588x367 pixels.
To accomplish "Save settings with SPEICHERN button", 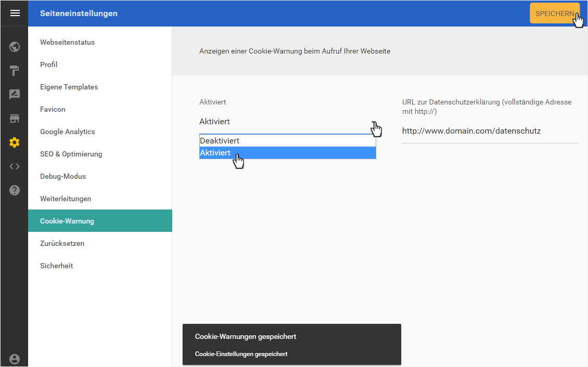I will (x=555, y=14).
